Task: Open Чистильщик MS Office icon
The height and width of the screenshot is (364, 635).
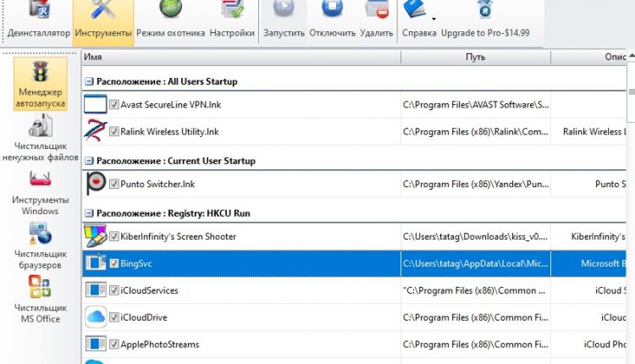Action: pos(40,287)
